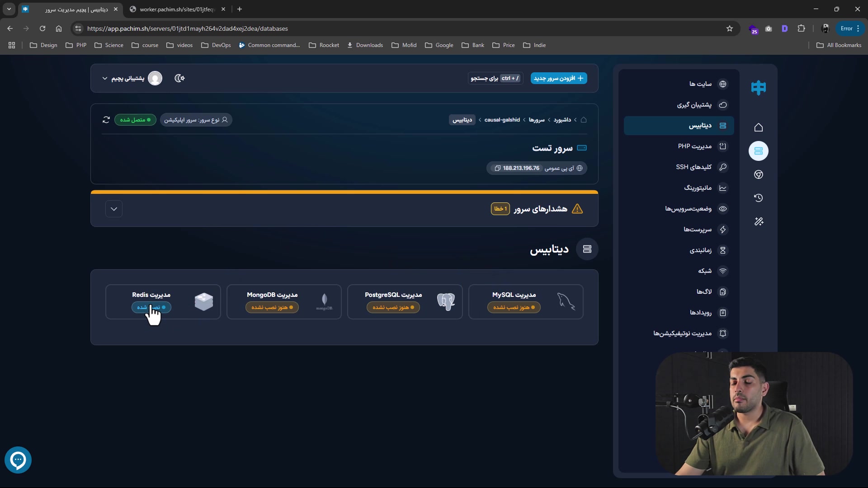The height and width of the screenshot is (488, 868).
Task: Click PostgreSQL's هنوز نصب نشده badge
Action: click(x=393, y=307)
